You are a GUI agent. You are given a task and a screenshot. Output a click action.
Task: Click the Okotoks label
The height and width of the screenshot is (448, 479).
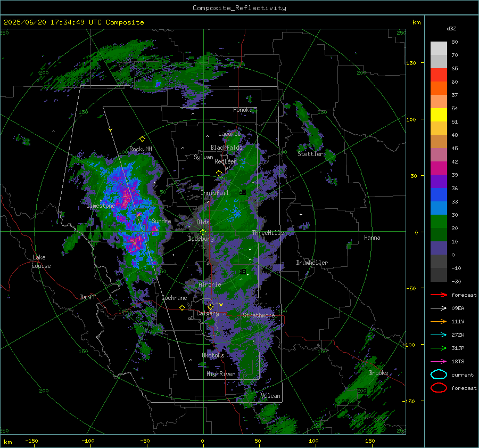coord(213,355)
